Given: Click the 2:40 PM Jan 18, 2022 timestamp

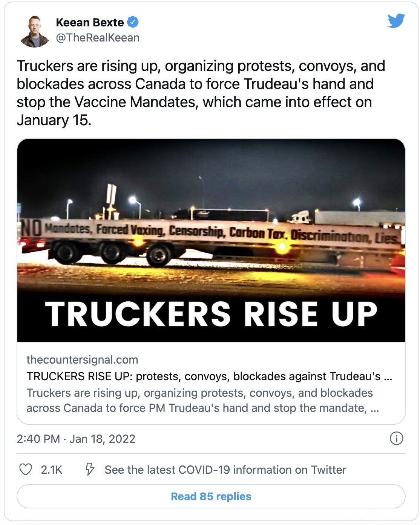Looking at the screenshot, I should point(76,439).
